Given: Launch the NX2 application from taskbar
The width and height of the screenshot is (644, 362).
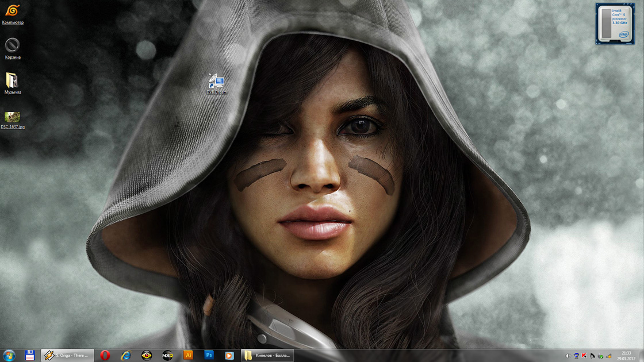Looking at the screenshot, I should pyautogui.click(x=167, y=355).
